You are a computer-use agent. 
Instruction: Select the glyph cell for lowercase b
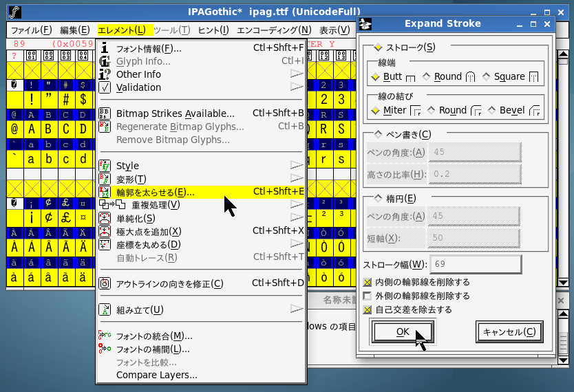(48, 159)
